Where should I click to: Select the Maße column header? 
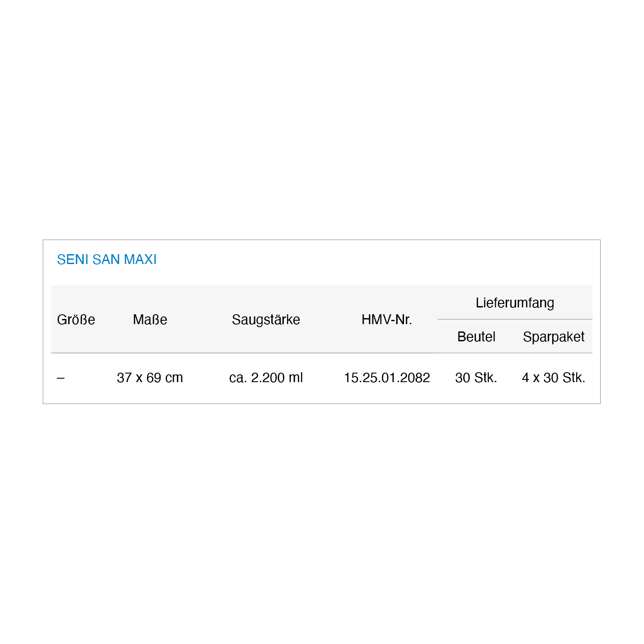[x=150, y=319]
